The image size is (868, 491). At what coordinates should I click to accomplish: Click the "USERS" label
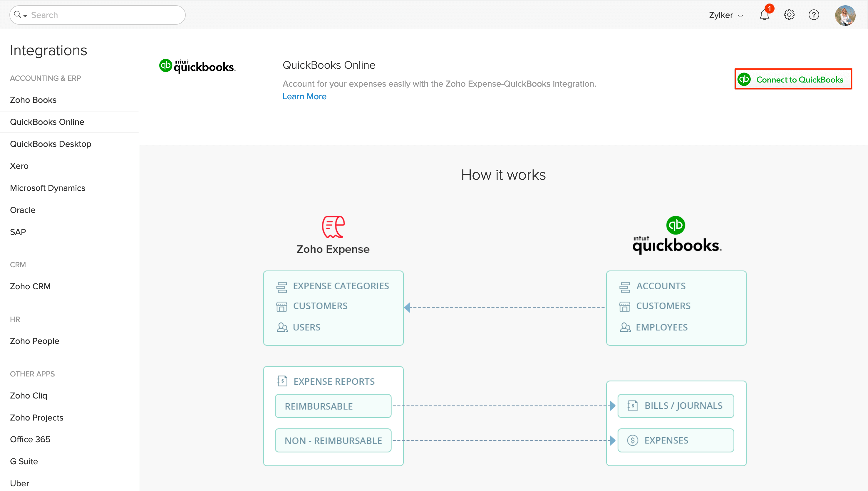point(306,327)
